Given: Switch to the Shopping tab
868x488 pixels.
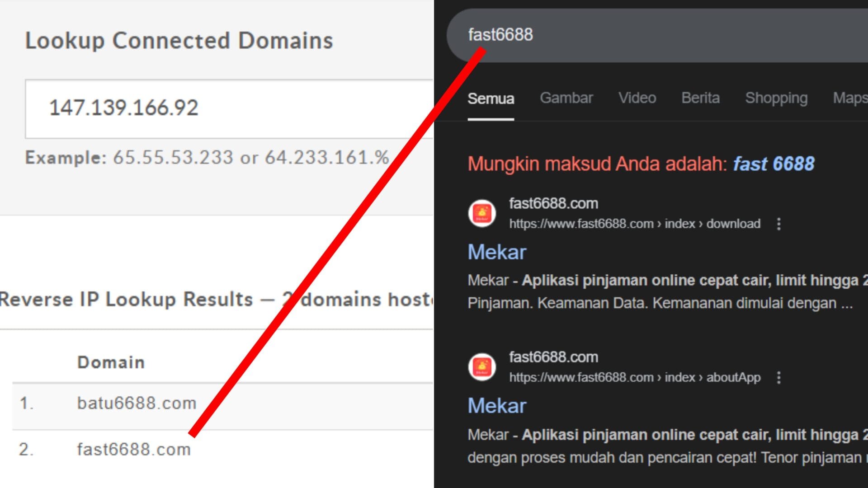Looking at the screenshot, I should coord(776,98).
